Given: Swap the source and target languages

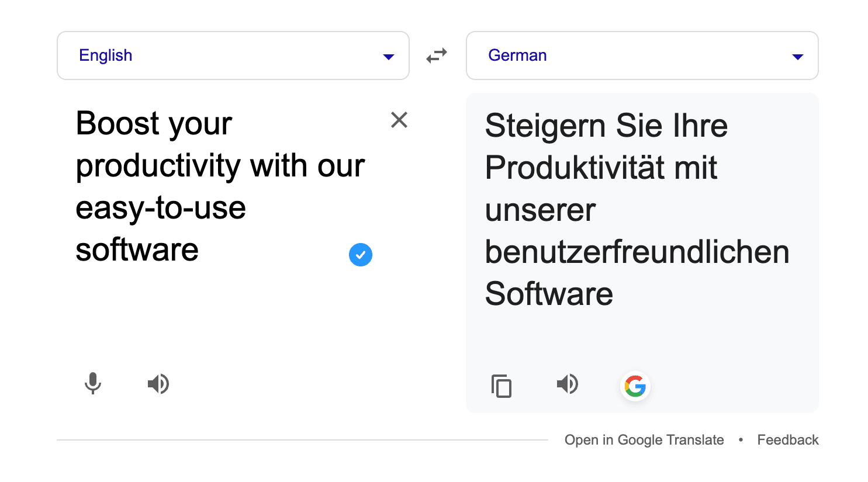Looking at the screenshot, I should tap(436, 56).
